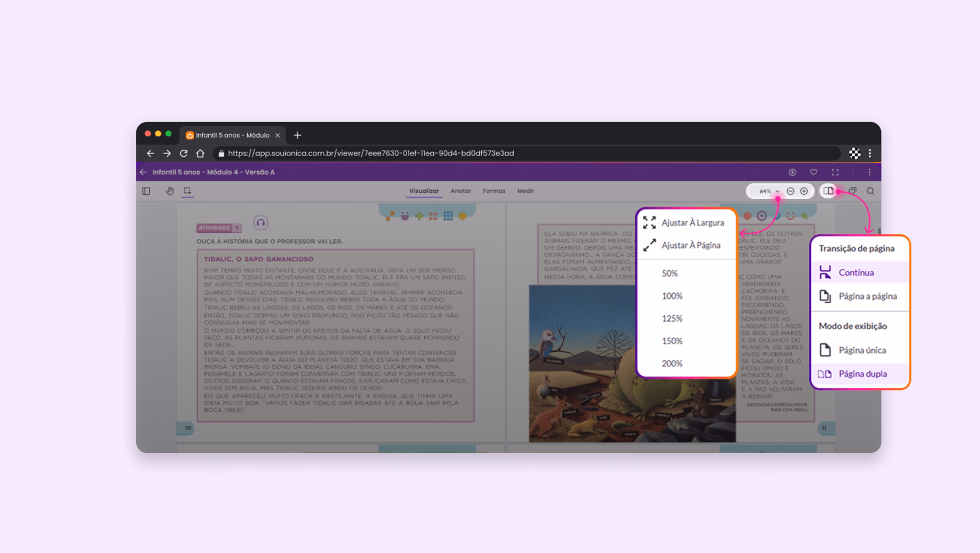This screenshot has height=553, width=980.
Task: Choose Ajustar À Página in zoom menu
Action: [687, 245]
